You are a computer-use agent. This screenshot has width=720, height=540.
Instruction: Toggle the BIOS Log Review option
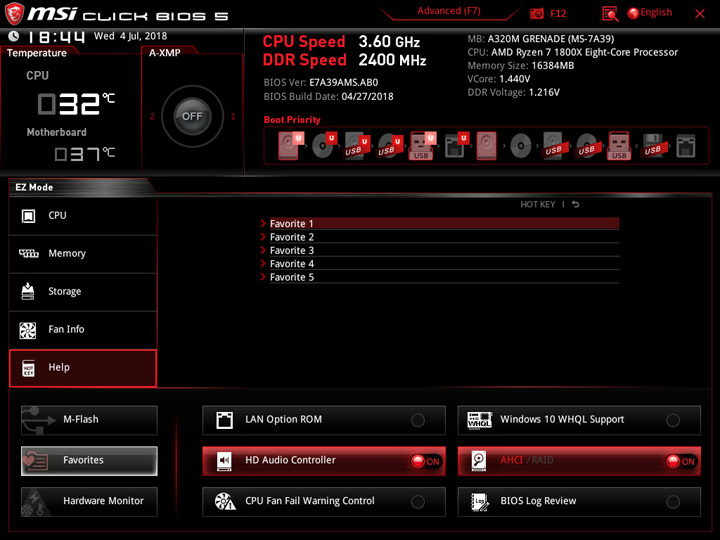673,502
